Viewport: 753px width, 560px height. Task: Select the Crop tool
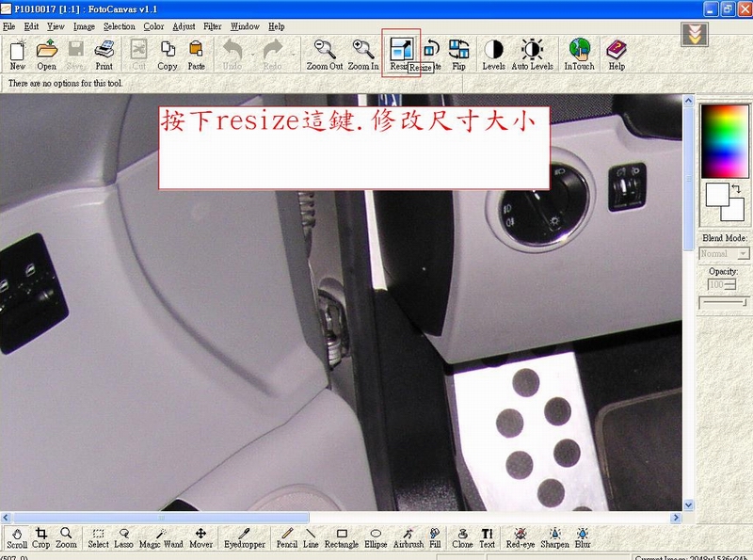(41, 537)
